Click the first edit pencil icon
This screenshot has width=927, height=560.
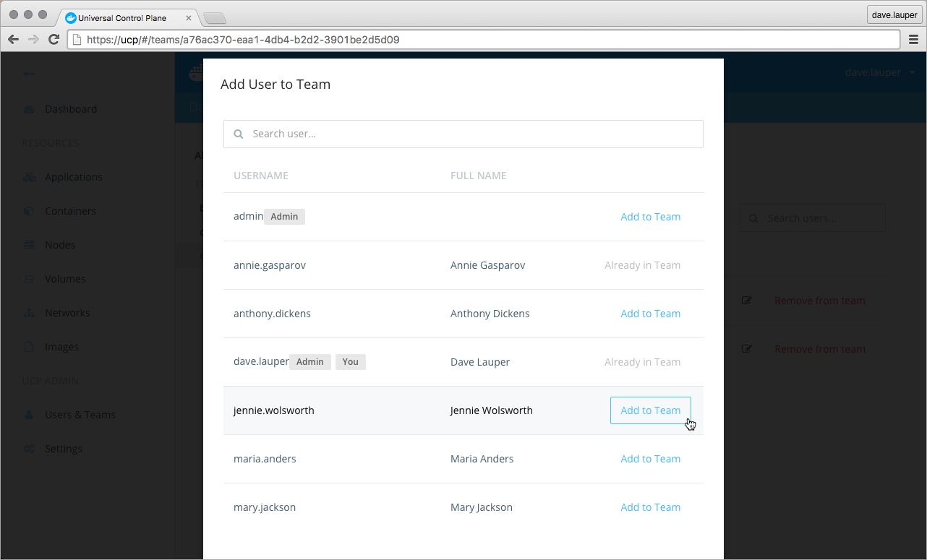[747, 301]
